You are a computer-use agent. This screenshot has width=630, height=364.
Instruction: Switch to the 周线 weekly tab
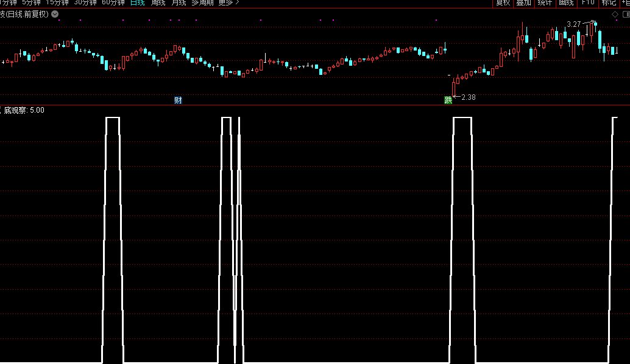point(158,2)
